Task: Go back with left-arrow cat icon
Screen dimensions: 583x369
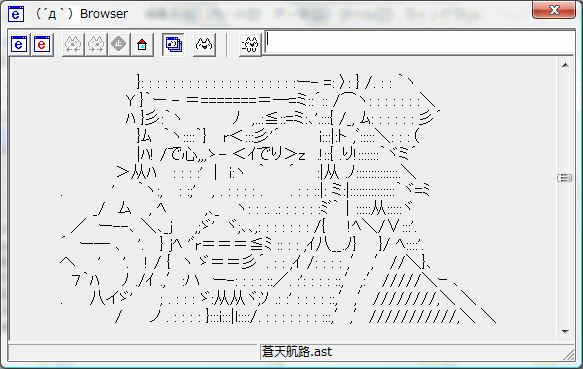Action: click(73, 45)
